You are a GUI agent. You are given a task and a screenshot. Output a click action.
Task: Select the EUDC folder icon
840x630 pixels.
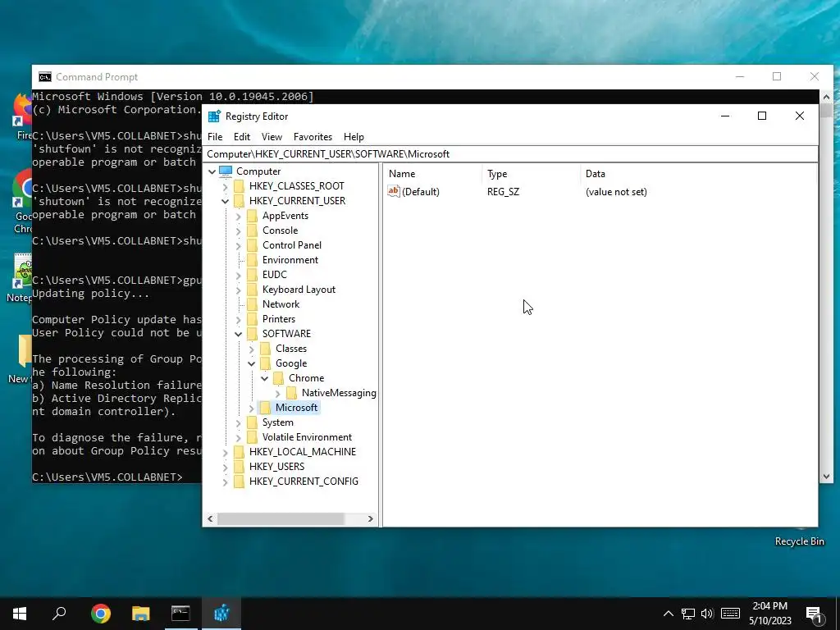tap(253, 274)
